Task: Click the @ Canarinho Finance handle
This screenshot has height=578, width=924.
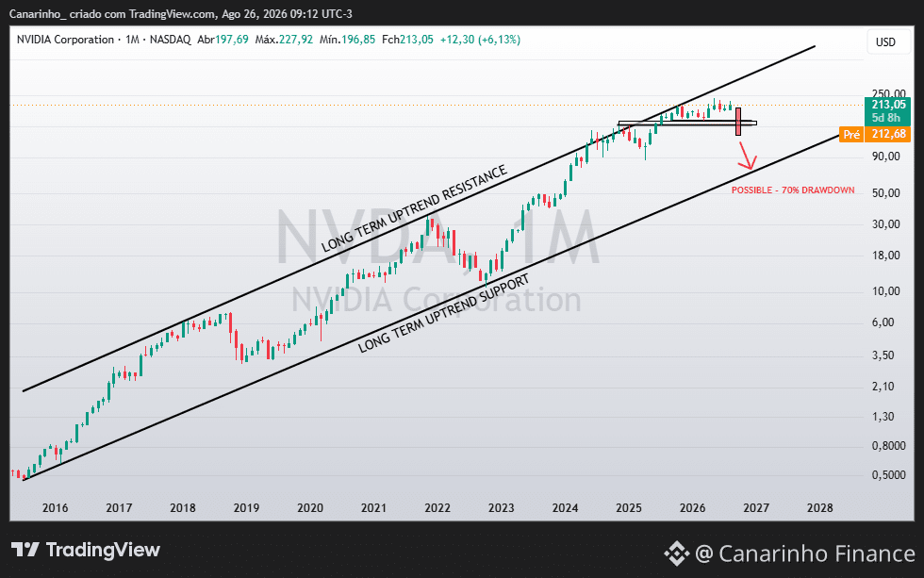Action: pyautogui.click(x=805, y=553)
